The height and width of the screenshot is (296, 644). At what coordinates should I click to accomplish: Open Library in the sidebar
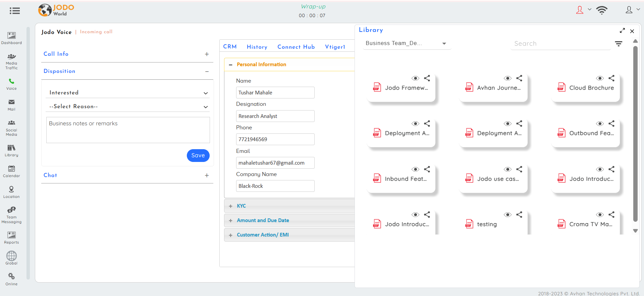coord(11,151)
